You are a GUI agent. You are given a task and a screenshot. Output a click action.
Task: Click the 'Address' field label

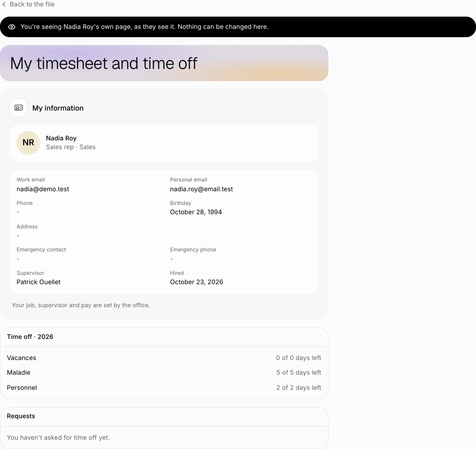pos(27,227)
